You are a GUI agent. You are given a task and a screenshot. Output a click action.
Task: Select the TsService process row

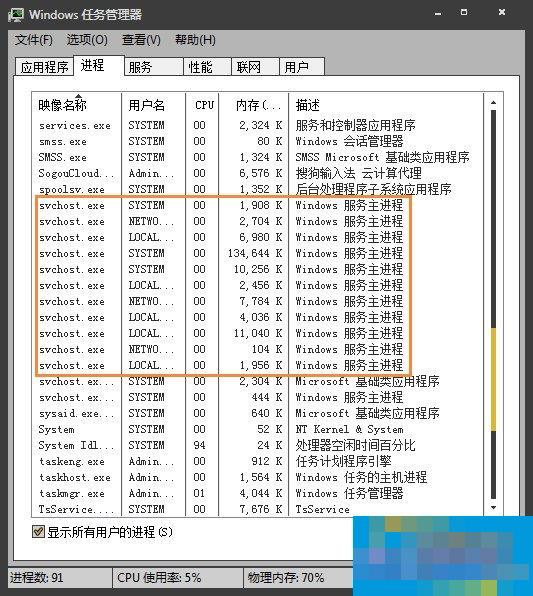tap(257, 509)
